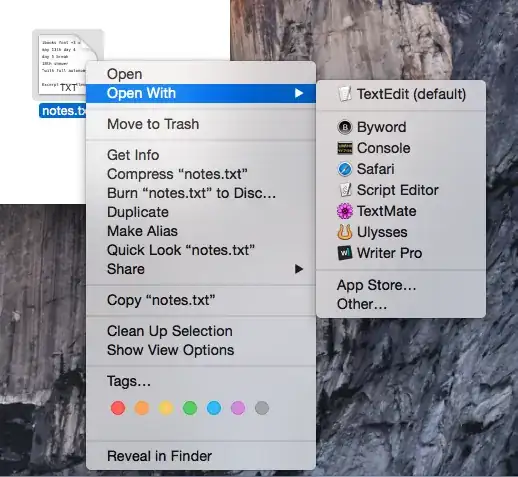Click the Script Editor icon

[345, 190]
